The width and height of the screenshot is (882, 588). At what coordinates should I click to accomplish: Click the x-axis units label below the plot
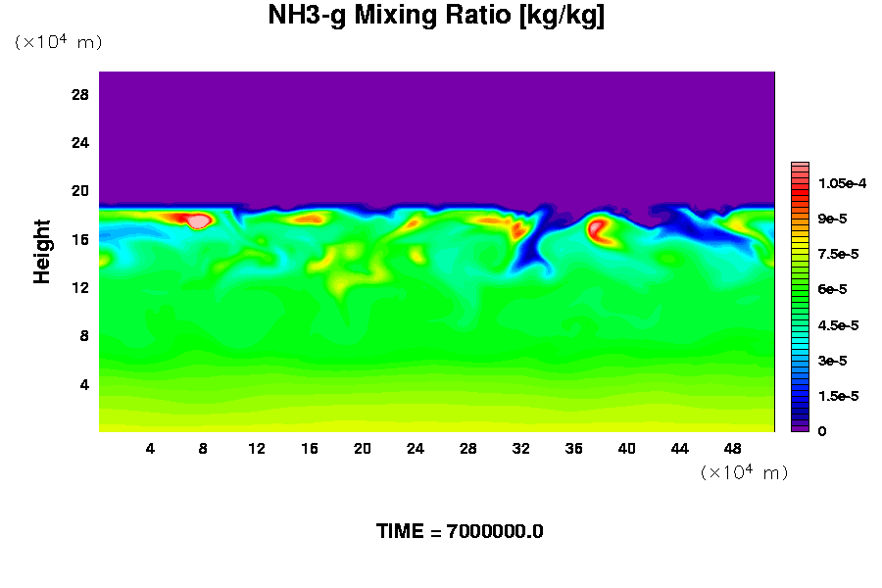tap(745, 472)
